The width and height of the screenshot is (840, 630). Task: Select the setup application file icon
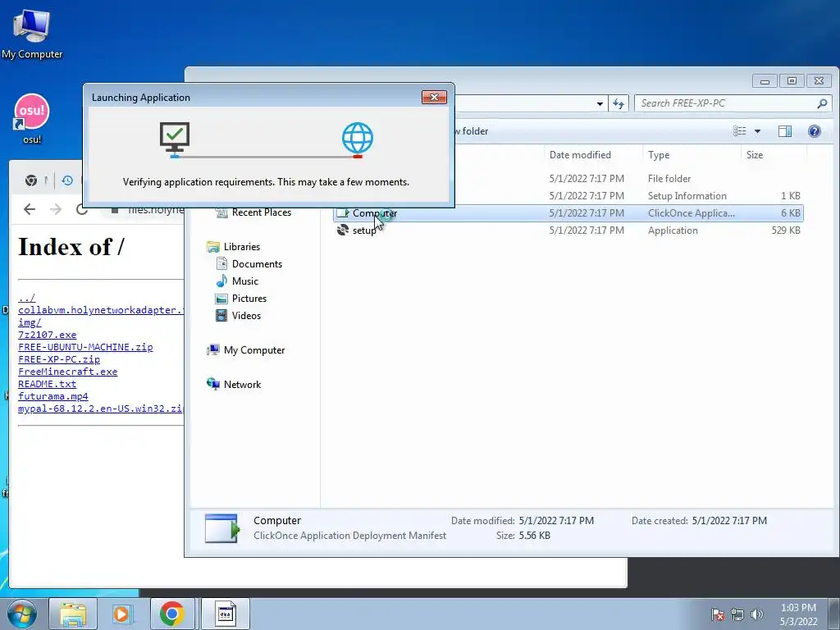[342, 231]
